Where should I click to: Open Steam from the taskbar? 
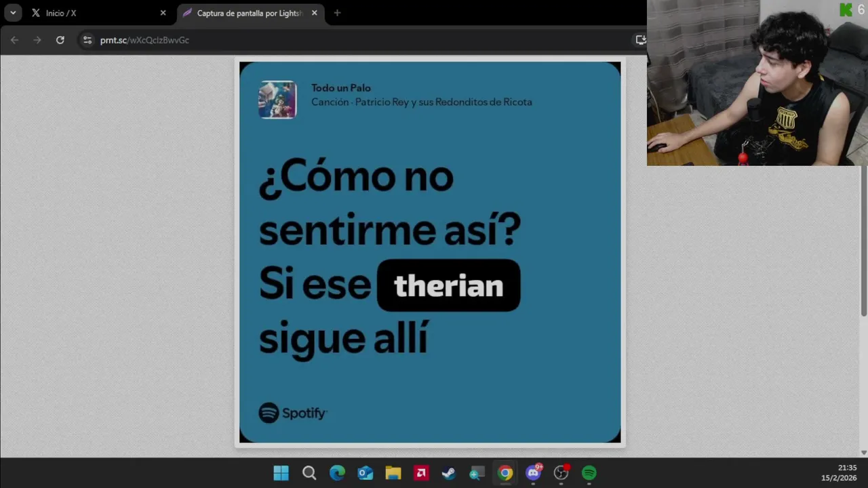pyautogui.click(x=449, y=473)
